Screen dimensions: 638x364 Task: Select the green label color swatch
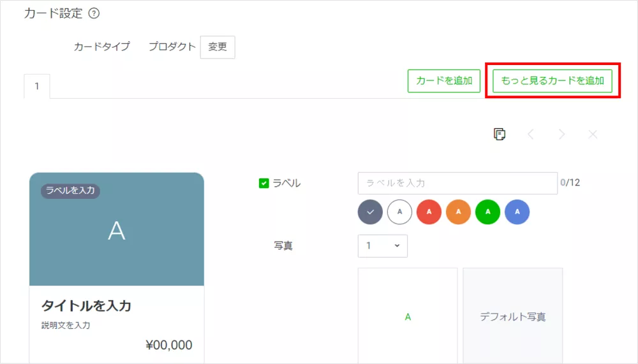tap(488, 212)
